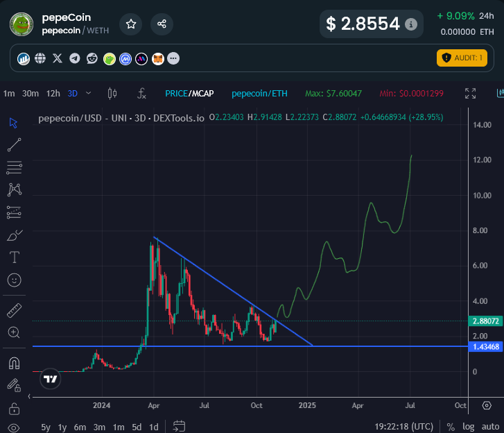The image size is (504, 433).
Task: Select the 30m chart interval
Action: point(31,94)
